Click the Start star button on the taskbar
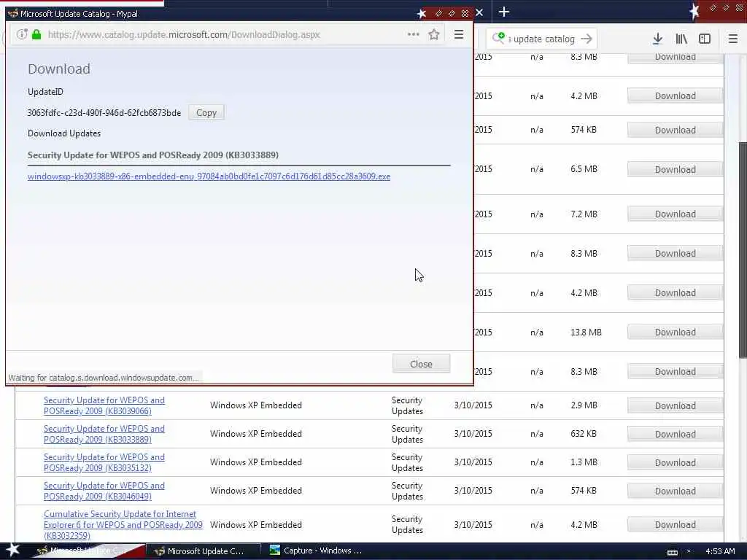747x560 pixels. (12, 550)
